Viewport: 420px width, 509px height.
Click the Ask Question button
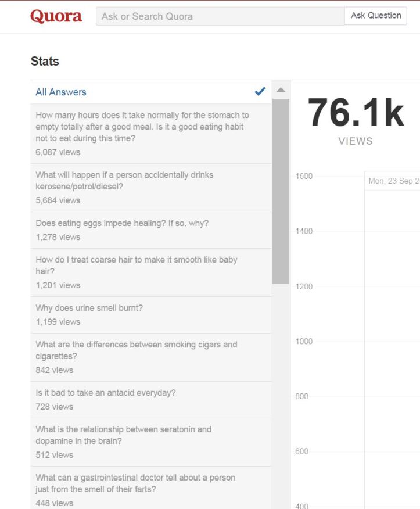[375, 16]
